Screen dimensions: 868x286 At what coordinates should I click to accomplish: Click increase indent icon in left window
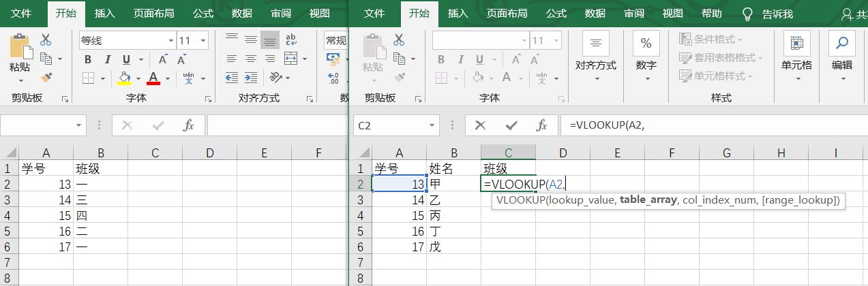[251, 77]
